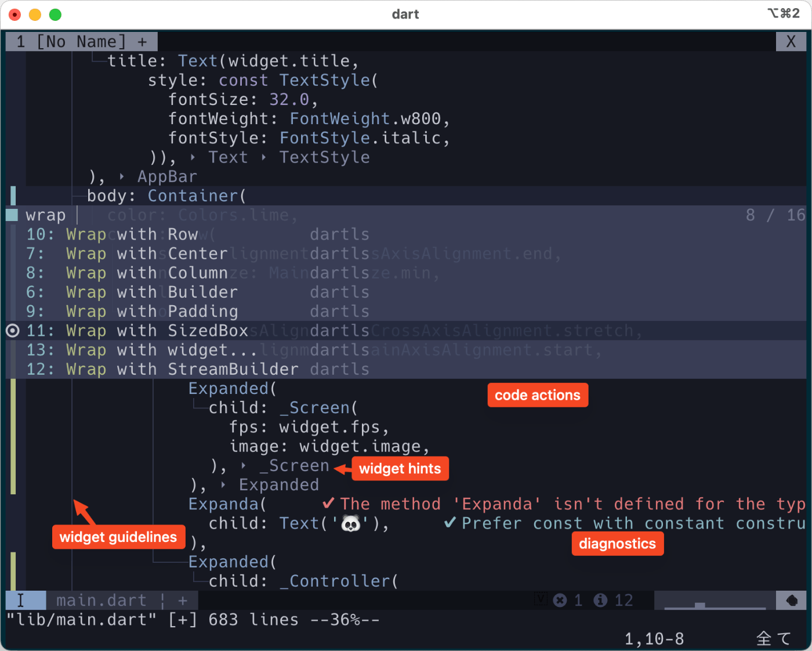Screen dimensions: 812x651
Task: Click the "child: _Controller(" line
Action: (x=303, y=581)
